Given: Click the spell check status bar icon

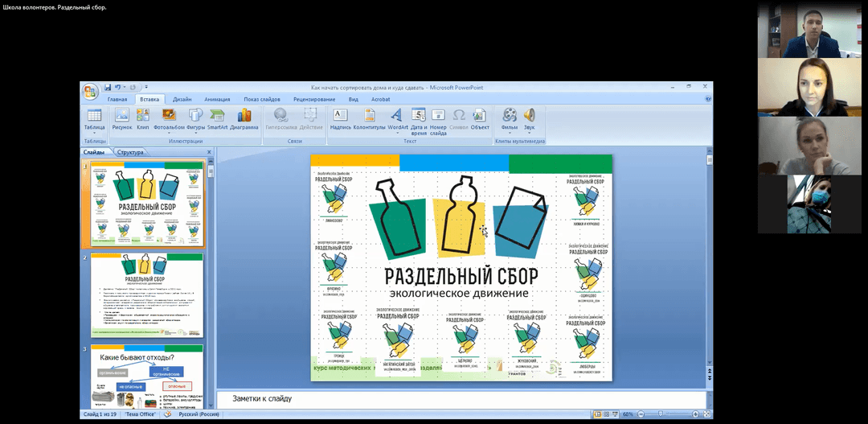Looking at the screenshot, I should 167,414.
